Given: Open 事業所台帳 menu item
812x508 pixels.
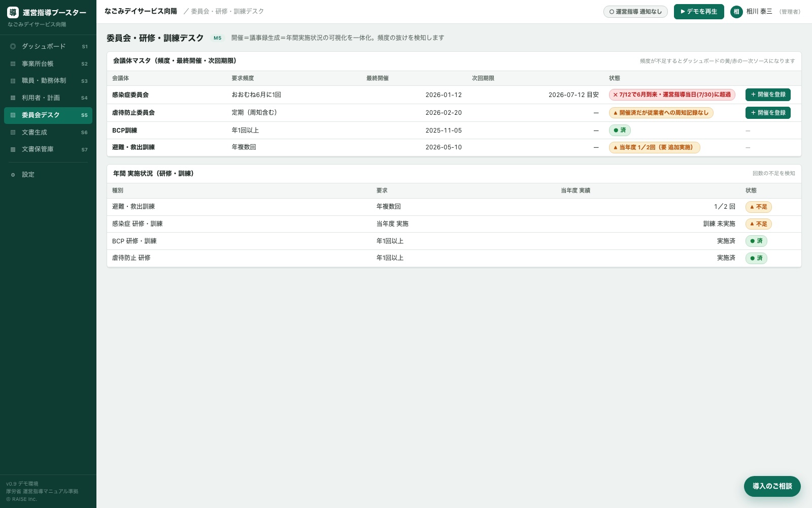Looking at the screenshot, I should (48, 63).
